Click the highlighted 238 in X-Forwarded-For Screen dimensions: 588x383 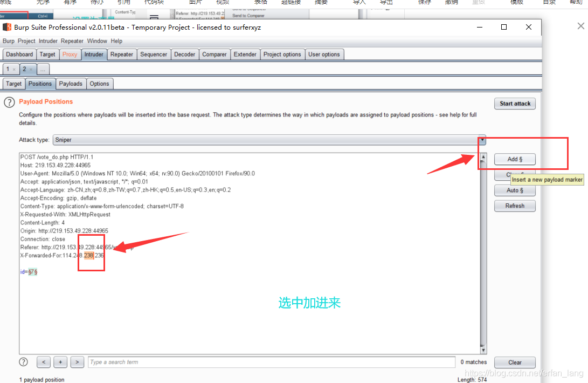(89, 255)
